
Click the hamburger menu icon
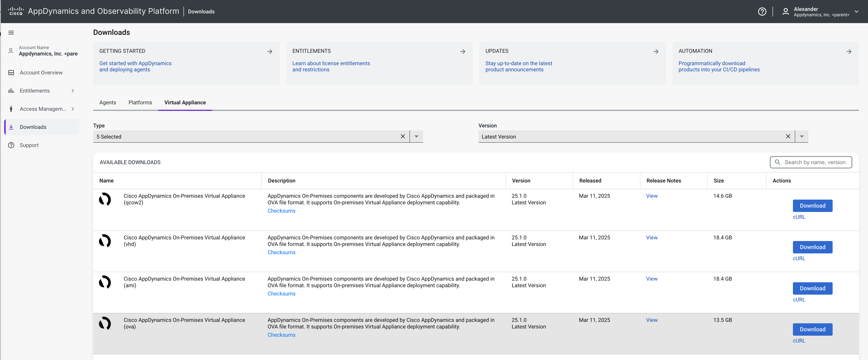click(x=11, y=32)
